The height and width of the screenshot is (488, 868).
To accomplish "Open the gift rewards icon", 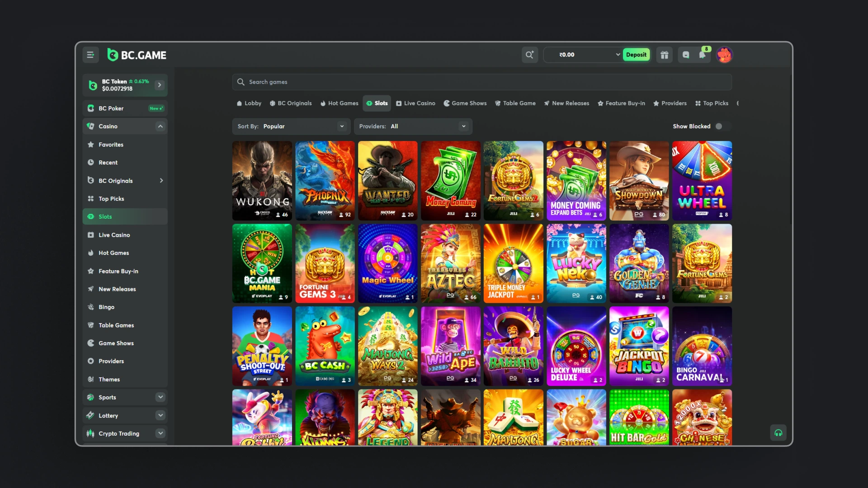I will coord(664,55).
